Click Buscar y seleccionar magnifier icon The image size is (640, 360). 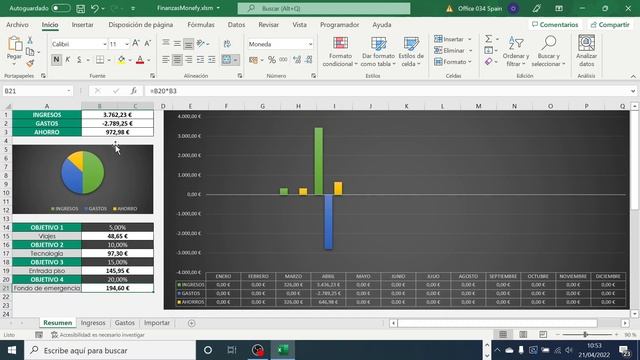(x=549, y=43)
